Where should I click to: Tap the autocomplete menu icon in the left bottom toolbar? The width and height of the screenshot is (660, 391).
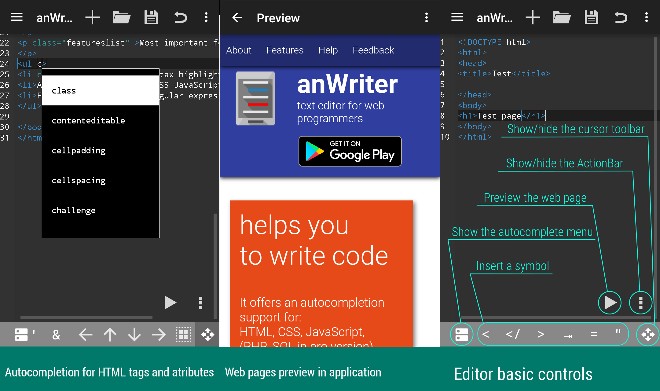pyautogui.click(x=22, y=335)
